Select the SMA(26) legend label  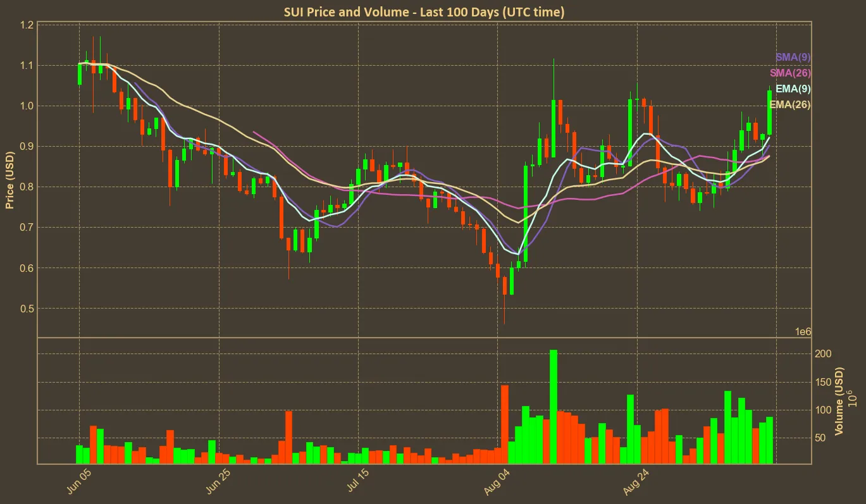(790, 73)
